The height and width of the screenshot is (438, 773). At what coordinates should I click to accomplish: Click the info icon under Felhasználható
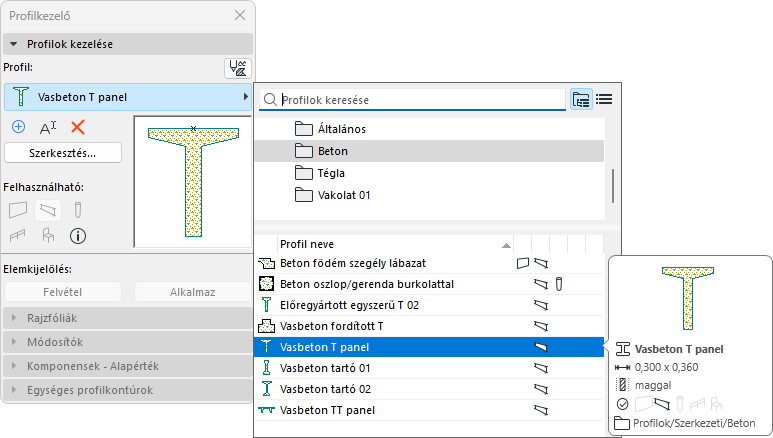[x=77, y=236]
